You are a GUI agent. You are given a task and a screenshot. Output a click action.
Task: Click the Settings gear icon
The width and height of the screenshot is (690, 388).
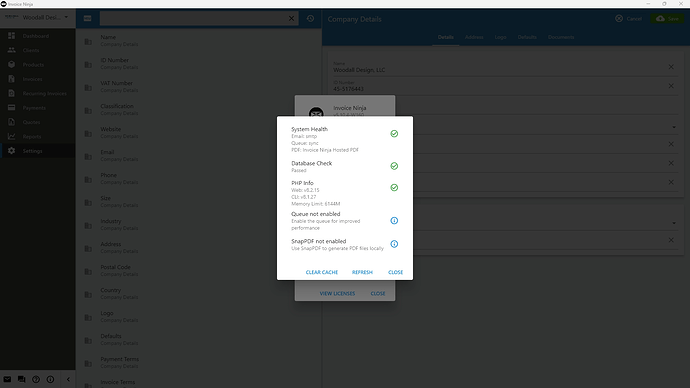coord(11,150)
